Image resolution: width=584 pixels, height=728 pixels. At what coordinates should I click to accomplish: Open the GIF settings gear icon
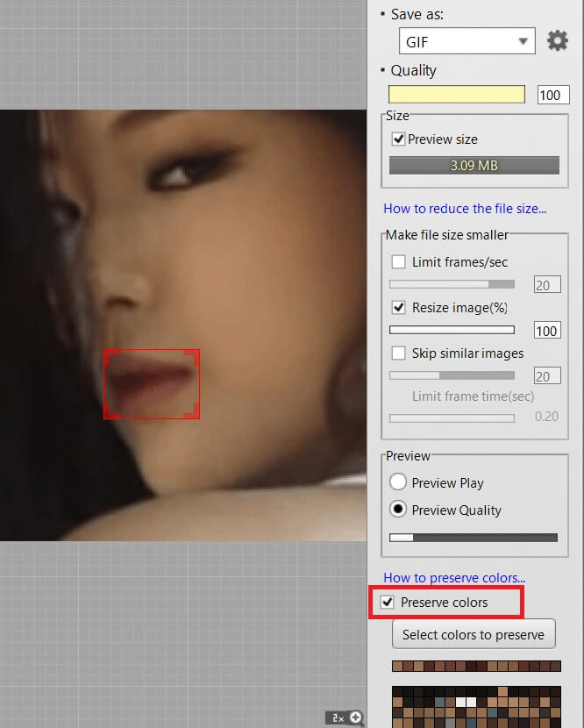(x=557, y=41)
